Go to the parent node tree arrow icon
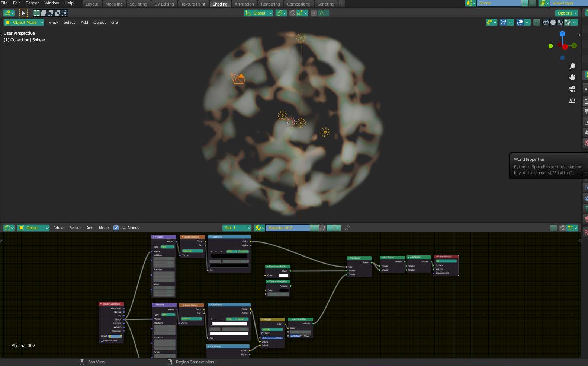Image resolution: width=588 pixels, height=366 pixels. point(553,228)
